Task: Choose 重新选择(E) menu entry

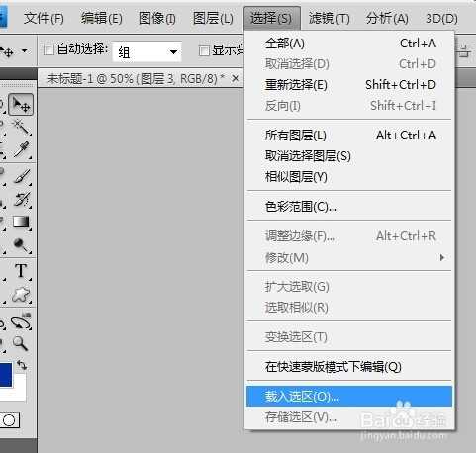Action: click(349, 85)
